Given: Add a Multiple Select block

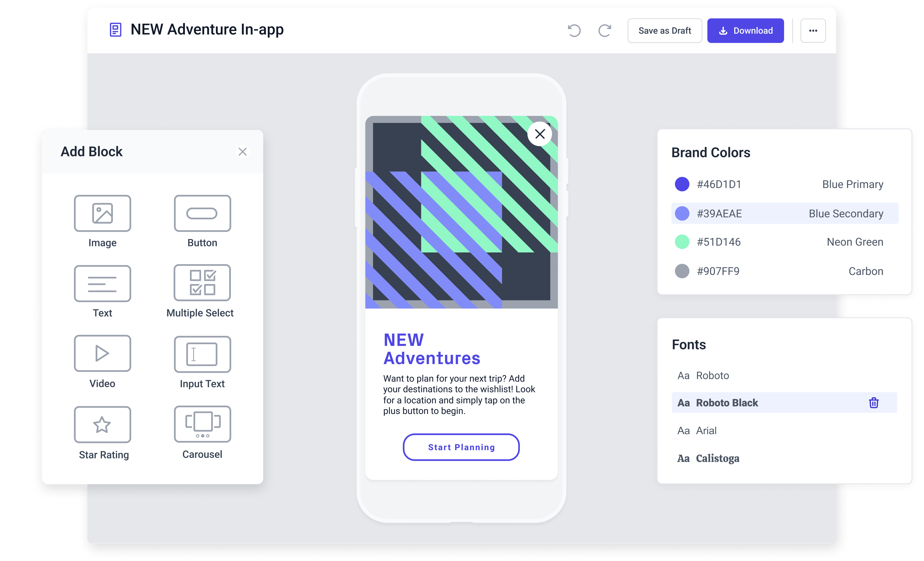Looking at the screenshot, I should (x=202, y=283).
